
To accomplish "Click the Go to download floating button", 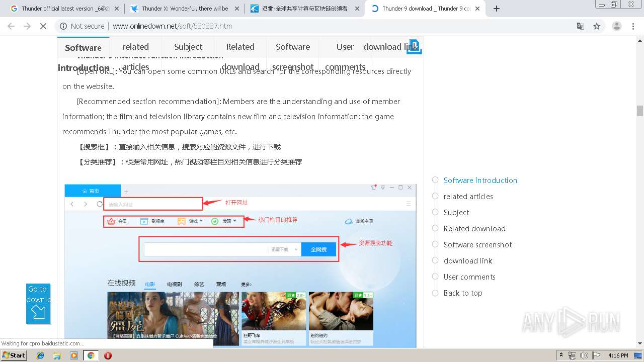I will pyautogui.click(x=38, y=303).
